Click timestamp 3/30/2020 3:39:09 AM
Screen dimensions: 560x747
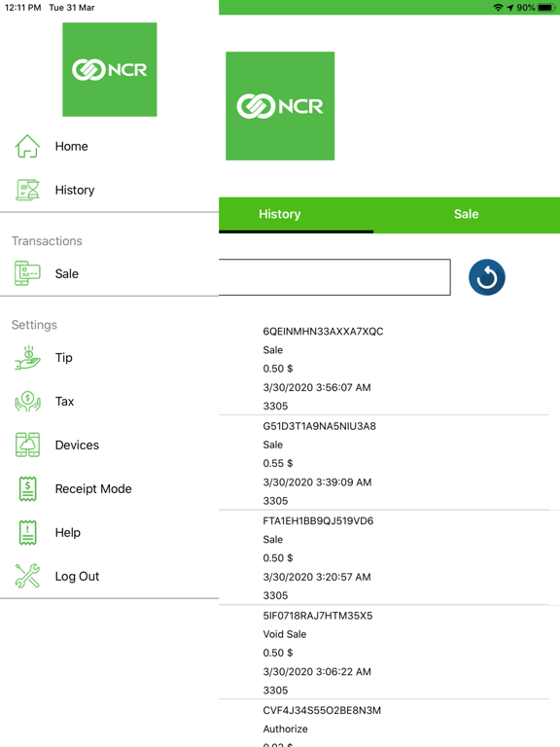317,482
